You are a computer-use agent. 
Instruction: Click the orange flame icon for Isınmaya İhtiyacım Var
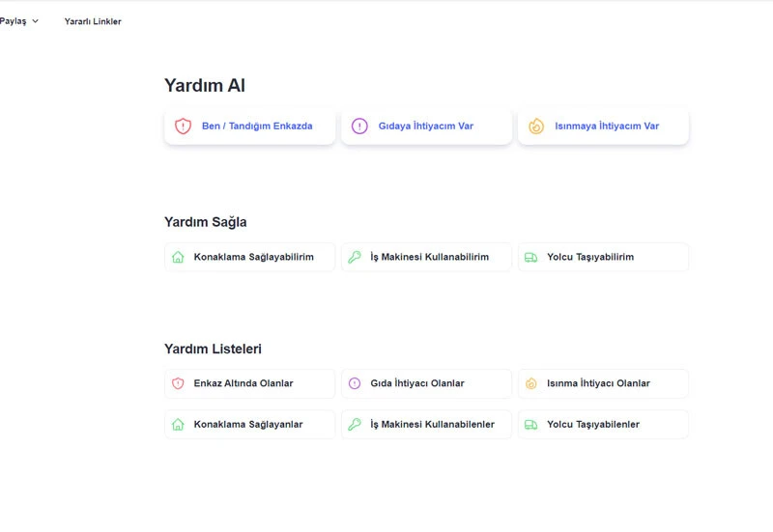pyautogui.click(x=536, y=126)
